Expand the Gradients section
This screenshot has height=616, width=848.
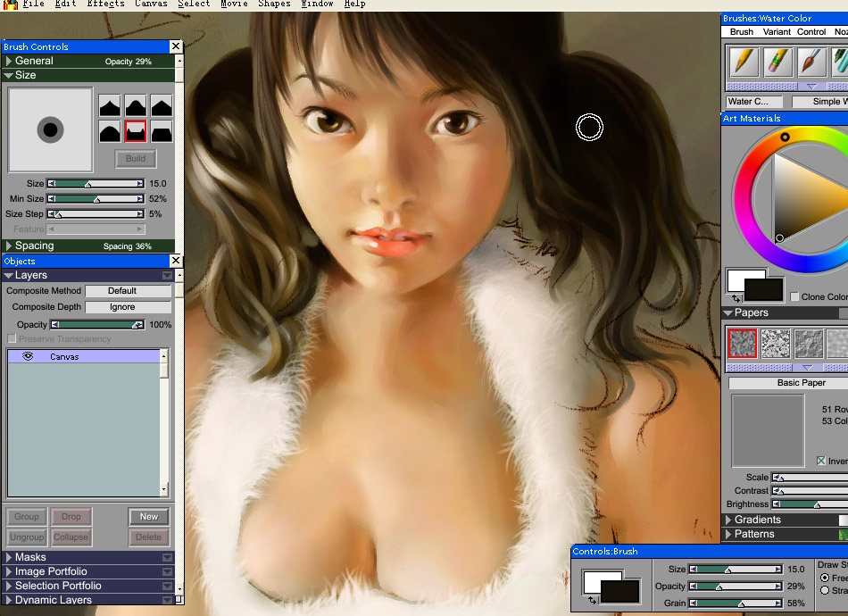728,520
